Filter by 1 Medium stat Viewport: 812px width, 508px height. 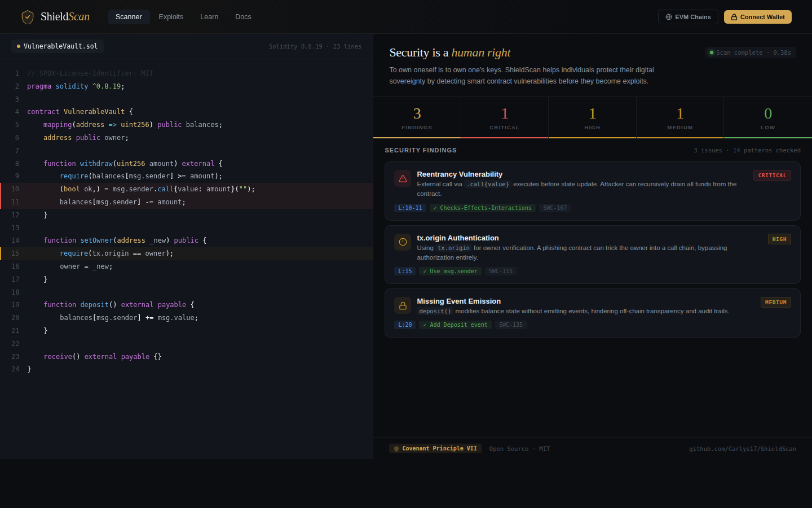[x=680, y=117]
